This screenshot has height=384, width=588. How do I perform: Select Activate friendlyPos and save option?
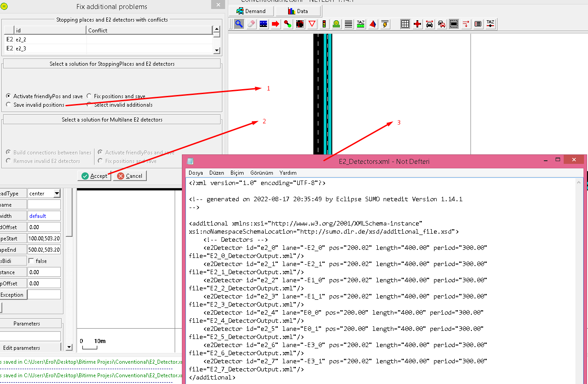[44, 96]
